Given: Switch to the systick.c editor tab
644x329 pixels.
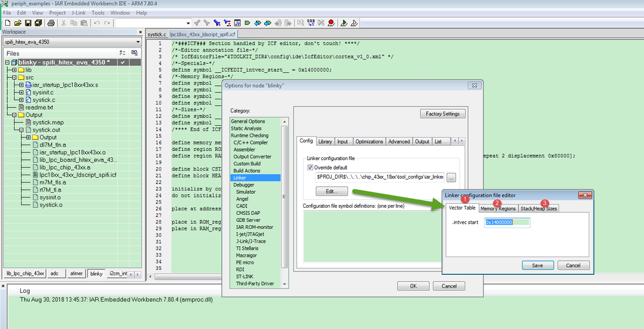Looking at the screenshot, I should 157,35.
